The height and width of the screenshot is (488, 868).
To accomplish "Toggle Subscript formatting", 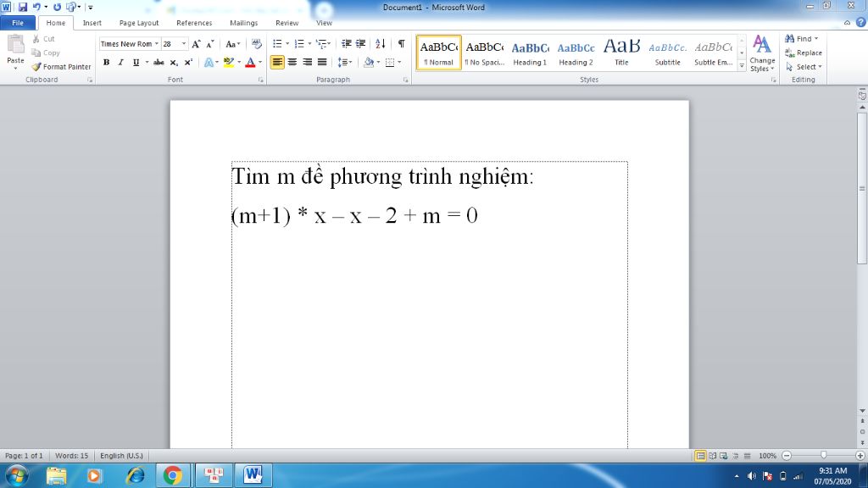I will click(174, 63).
